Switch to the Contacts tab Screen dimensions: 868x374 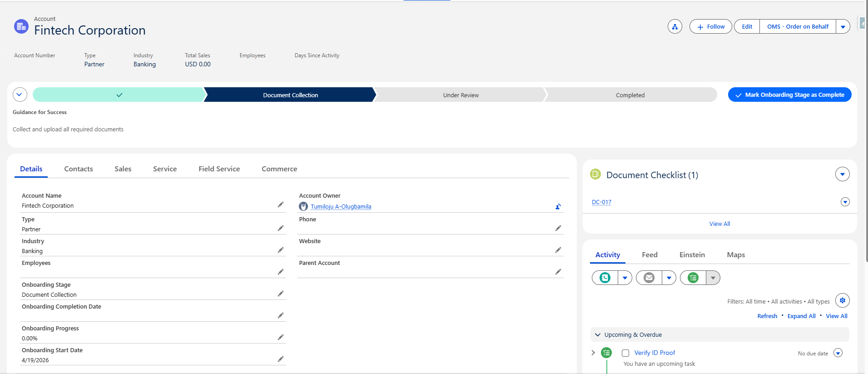79,169
